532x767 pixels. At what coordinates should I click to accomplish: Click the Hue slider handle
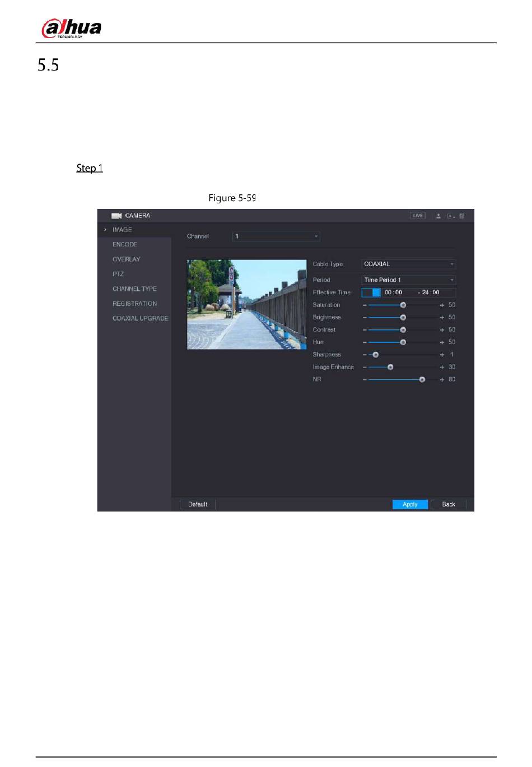403,342
